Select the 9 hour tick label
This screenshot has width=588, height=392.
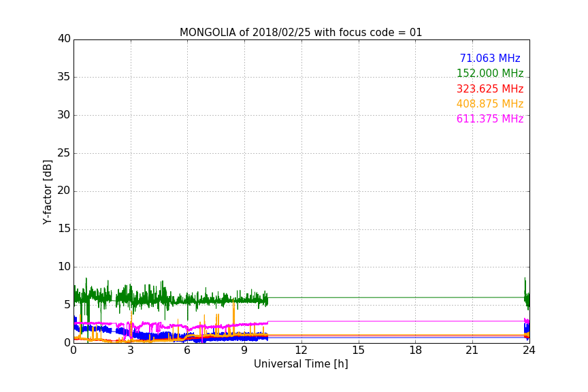244,350
